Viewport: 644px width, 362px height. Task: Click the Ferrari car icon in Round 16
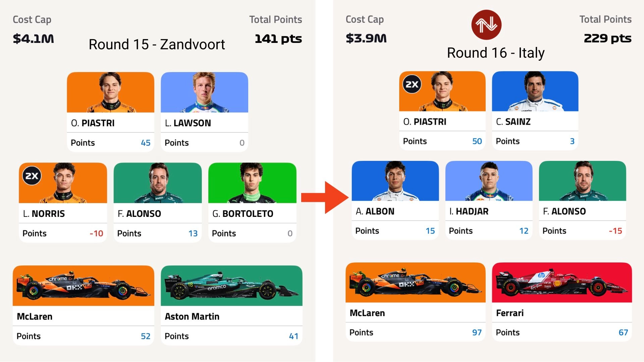tap(561, 283)
